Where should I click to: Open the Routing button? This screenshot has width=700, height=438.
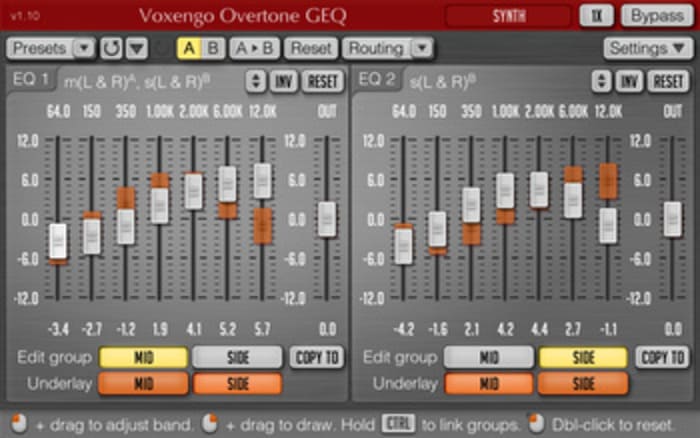(376, 48)
